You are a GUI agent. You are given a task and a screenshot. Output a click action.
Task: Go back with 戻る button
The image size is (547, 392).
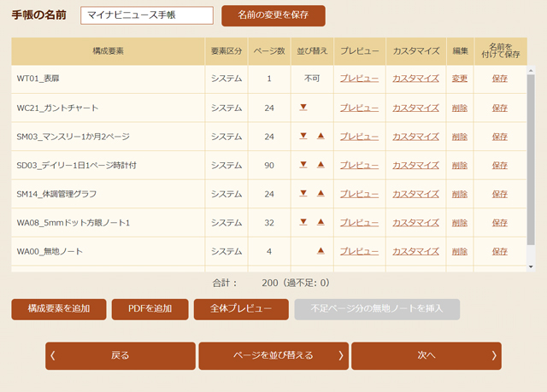[x=120, y=355]
